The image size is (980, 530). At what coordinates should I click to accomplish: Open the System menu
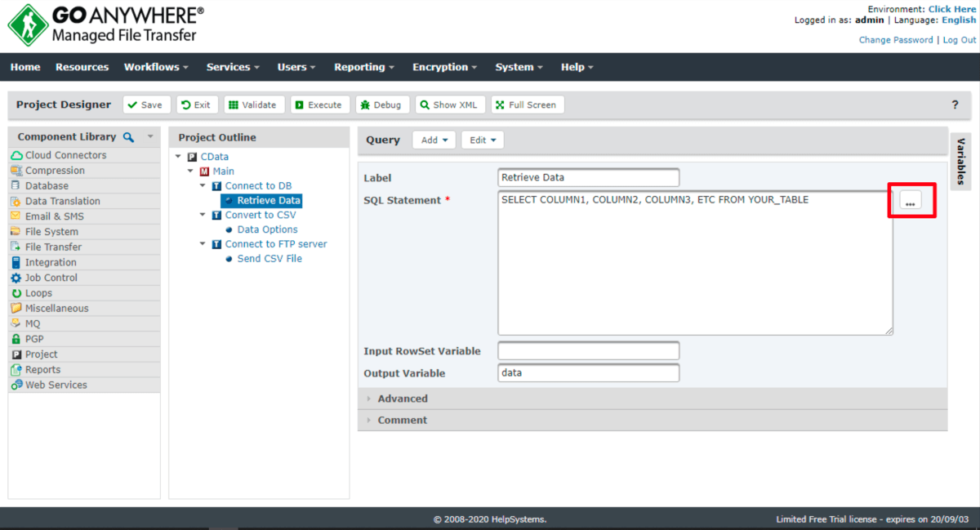pos(519,67)
